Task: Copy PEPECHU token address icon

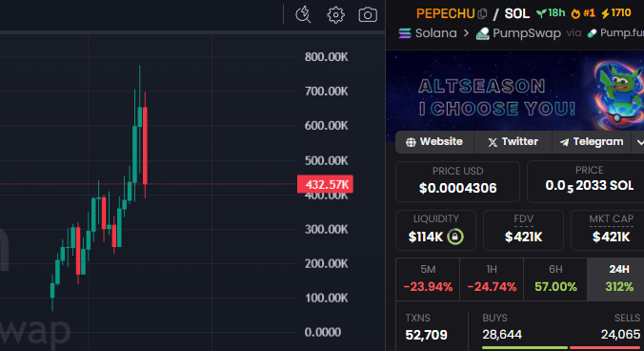Action: pyautogui.click(x=483, y=14)
